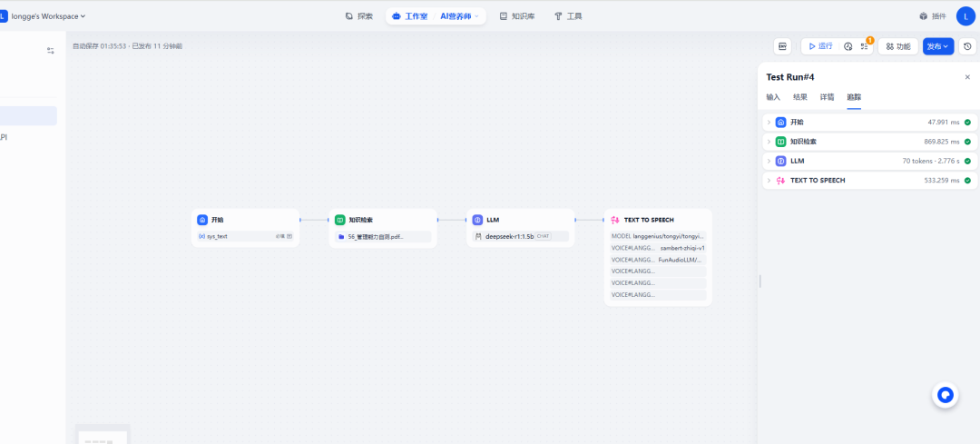Screen dimensions: 980x444
Task: Open the 工作室 studio menu
Action: point(411,16)
